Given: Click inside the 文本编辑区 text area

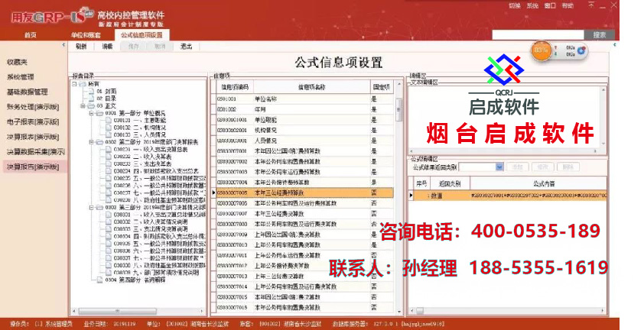Looking at the screenshot, I should [505, 118].
